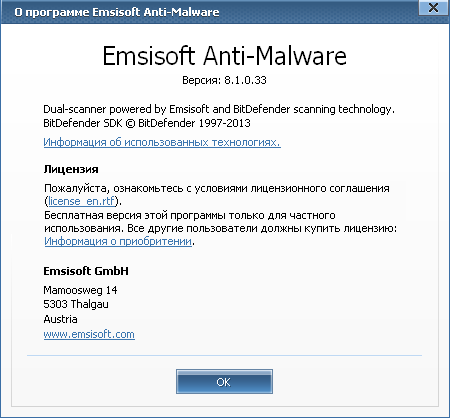Select the 'Версия: 8.1.0.33' text
The height and width of the screenshot is (418, 450).
click(224, 80)
